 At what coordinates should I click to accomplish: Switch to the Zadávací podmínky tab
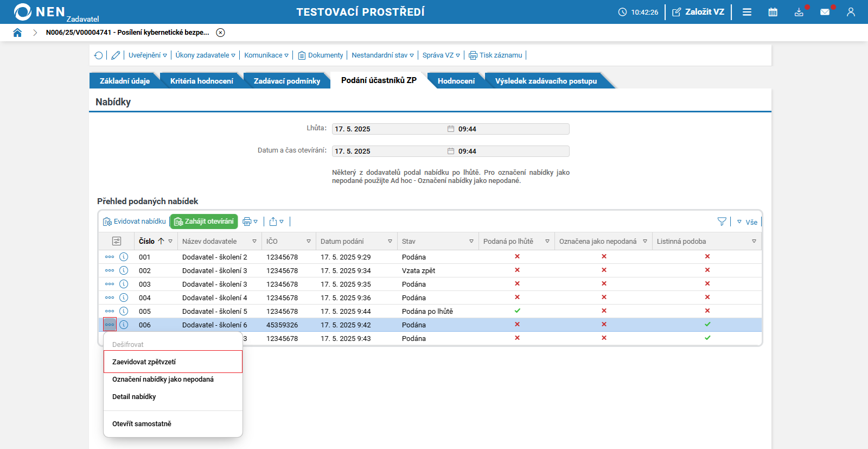coord(287,81)
